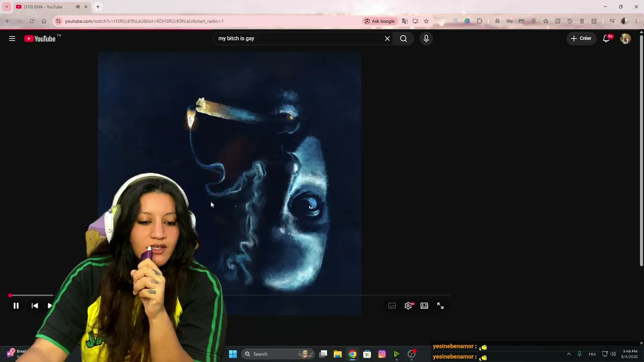The height and width of the screenshot is (362, 644).
Task: Open the YouTube guide hamburger menu
Action: [12, 39]
